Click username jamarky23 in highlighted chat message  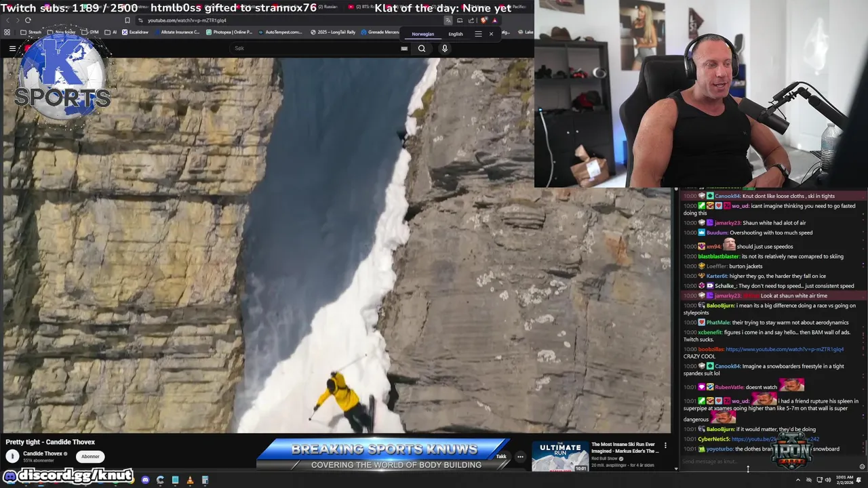coord(728,296)
